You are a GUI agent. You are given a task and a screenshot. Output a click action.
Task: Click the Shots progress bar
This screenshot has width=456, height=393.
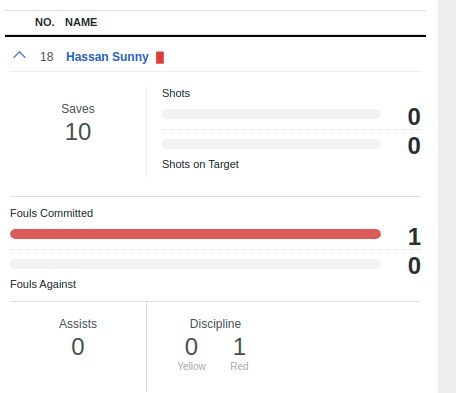pos(271,114)
